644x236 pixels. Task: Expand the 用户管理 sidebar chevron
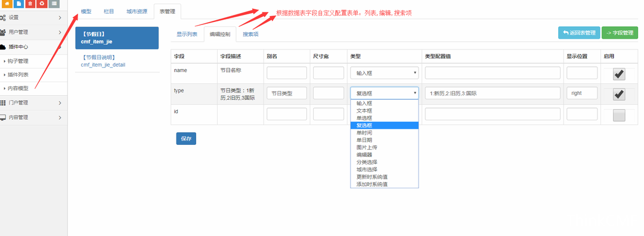[60, 32]
